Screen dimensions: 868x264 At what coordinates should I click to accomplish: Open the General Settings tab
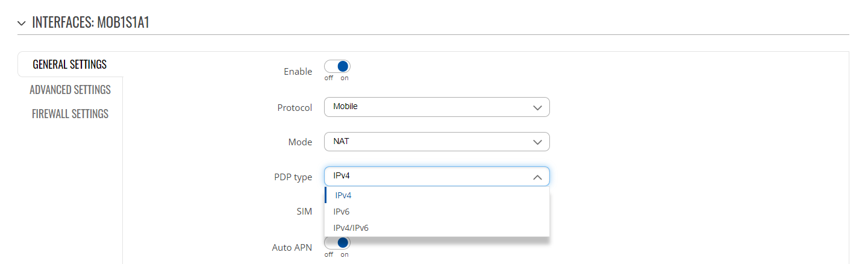point(70,64)
